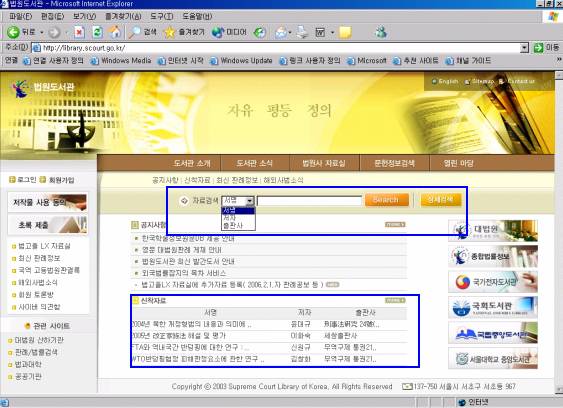This screenshot has height=408, width=563.
Task: Open the 도서관 소식 navigation tab
Action: pos(255,163)
